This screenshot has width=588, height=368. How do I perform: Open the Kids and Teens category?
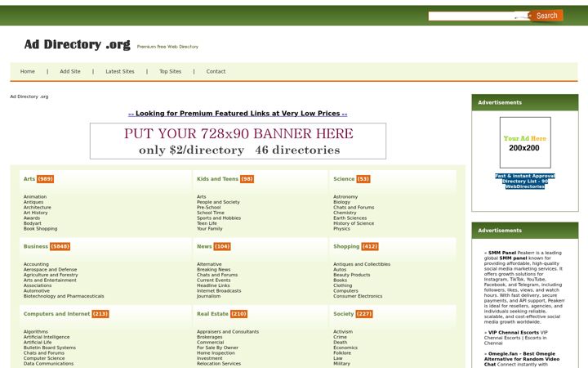[x=217, y=179]
